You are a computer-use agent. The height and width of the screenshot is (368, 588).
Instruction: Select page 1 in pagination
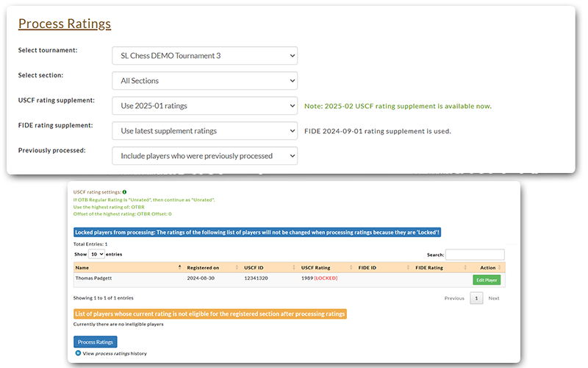click(476, 298)
